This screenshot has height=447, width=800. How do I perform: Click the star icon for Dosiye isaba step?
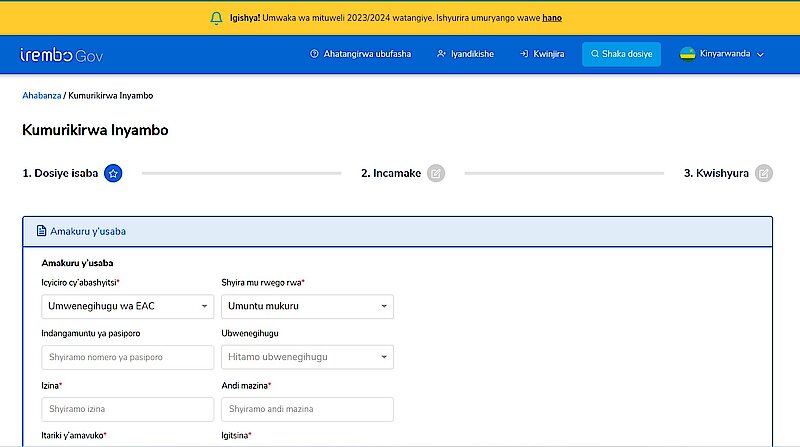pos(114,173)
